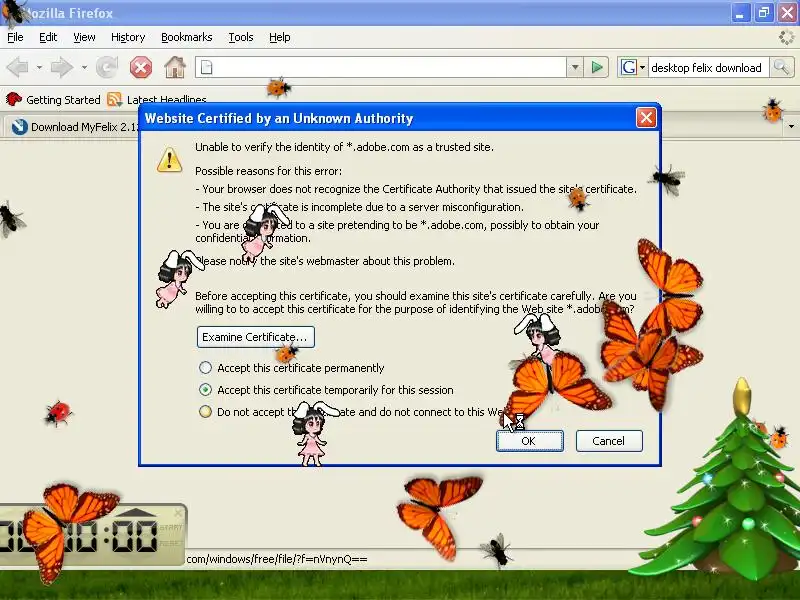Click the Back arrow in Firefox toolbar
Image resolution: width=800 pixels, height=600 pixels.
[18, 67]
